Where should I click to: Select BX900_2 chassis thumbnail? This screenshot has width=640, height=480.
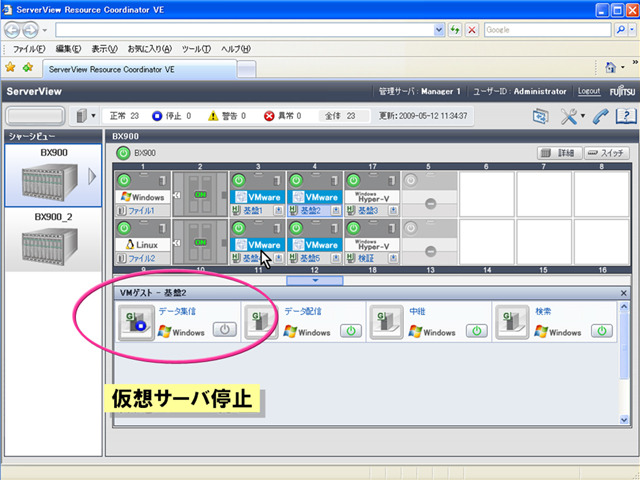[53, 240]
